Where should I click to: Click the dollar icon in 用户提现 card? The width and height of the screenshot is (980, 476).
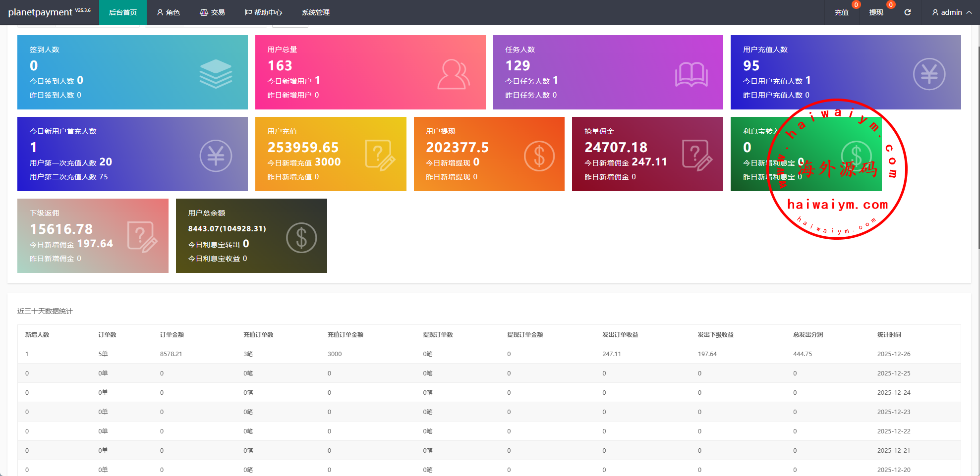coord(539,156)
